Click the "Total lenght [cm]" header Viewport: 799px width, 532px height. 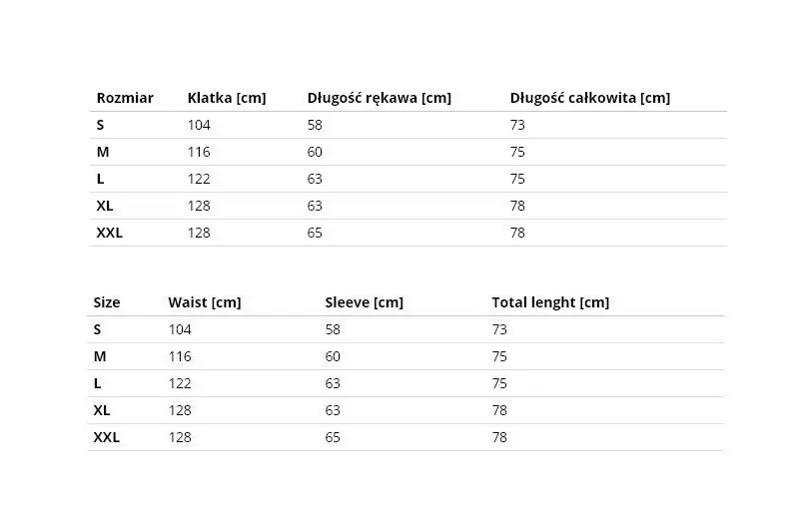[x=550, y=302]
